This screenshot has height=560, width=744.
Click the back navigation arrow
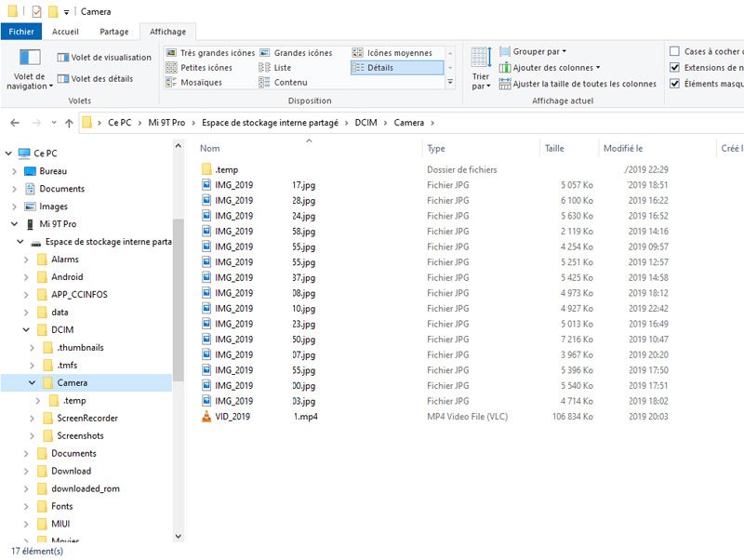point(15,123)
